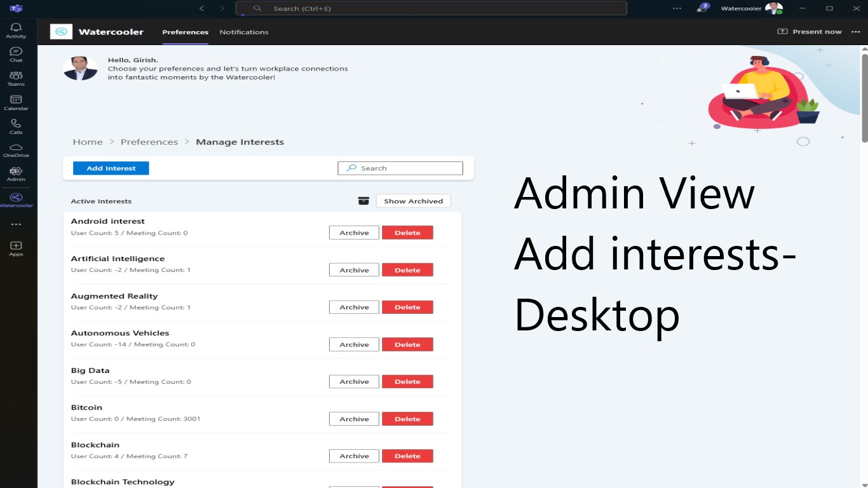Click the Active Interests heading
868x488 pixels.
(101, 201)
